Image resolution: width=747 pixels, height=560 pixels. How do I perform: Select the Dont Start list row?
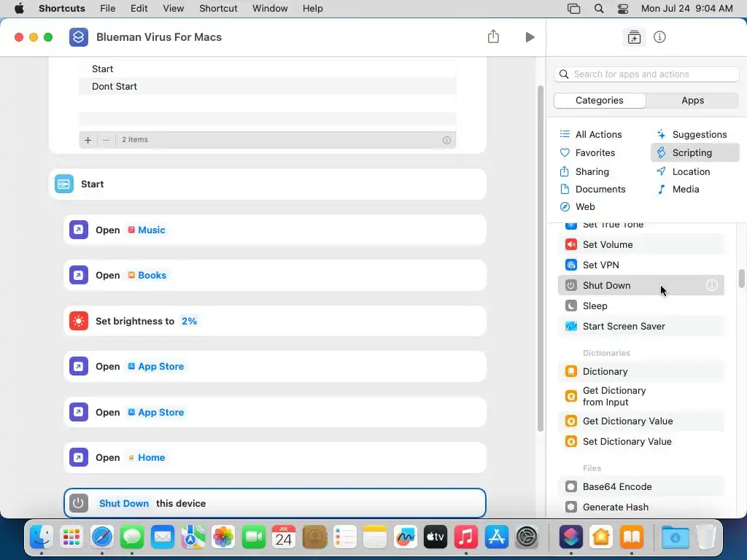point(267,86)
